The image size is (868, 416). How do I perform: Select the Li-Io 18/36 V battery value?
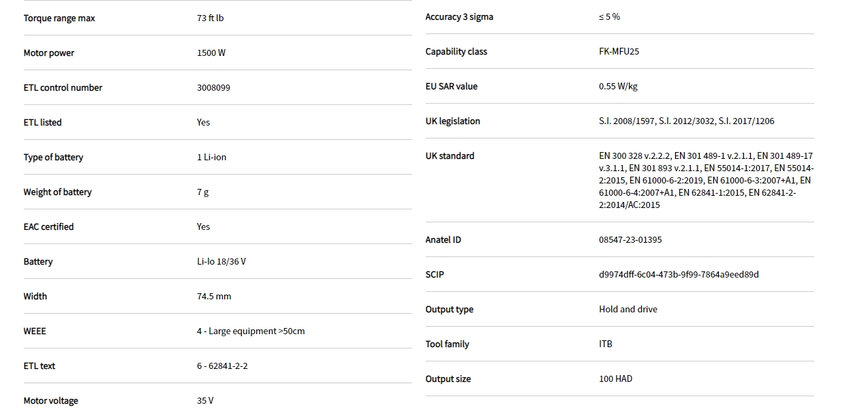[x=221, y=262]
